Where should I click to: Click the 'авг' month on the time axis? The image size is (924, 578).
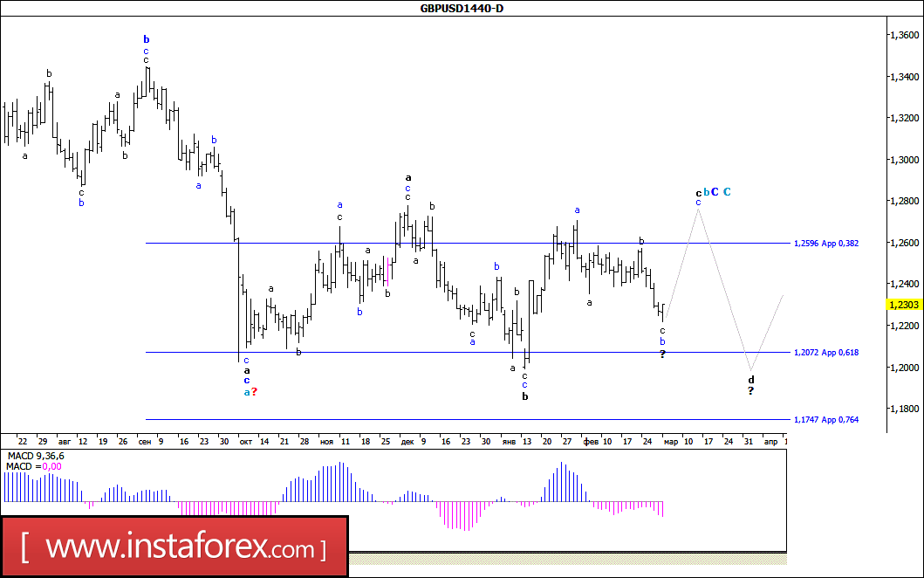[64, 441]
